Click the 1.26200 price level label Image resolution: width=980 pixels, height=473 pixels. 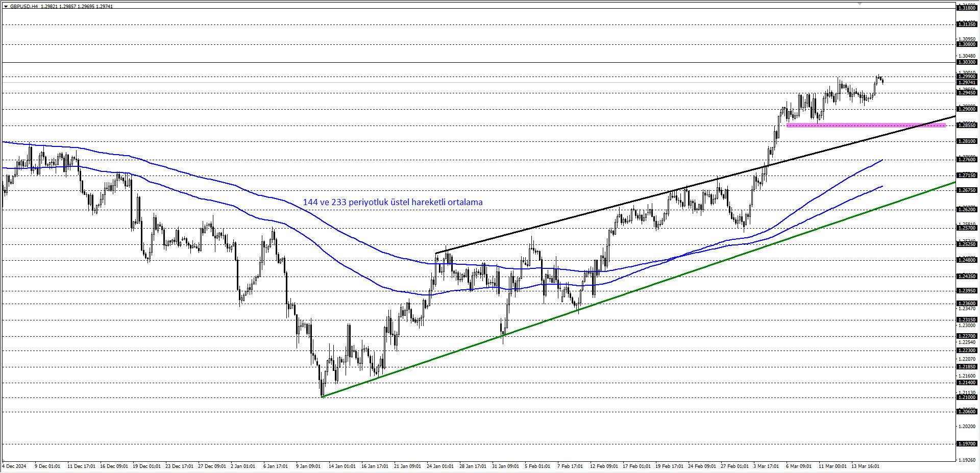coord(967,210)
